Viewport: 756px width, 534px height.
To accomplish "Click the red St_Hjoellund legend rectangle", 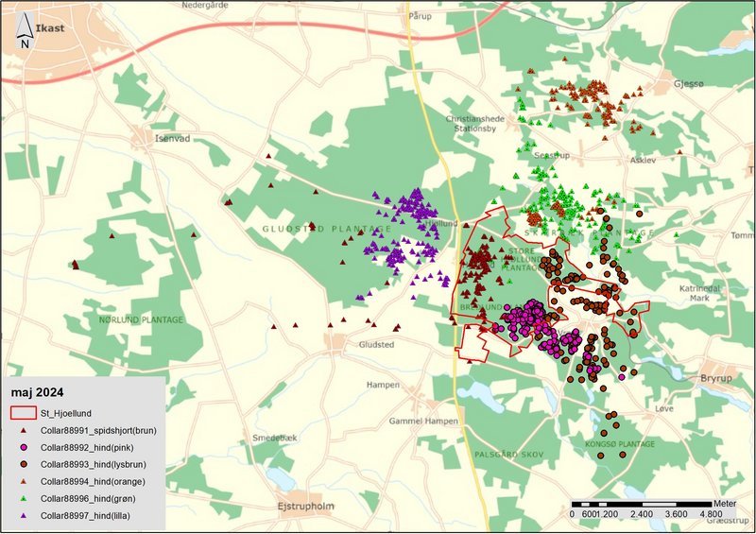I will (23, 412).
